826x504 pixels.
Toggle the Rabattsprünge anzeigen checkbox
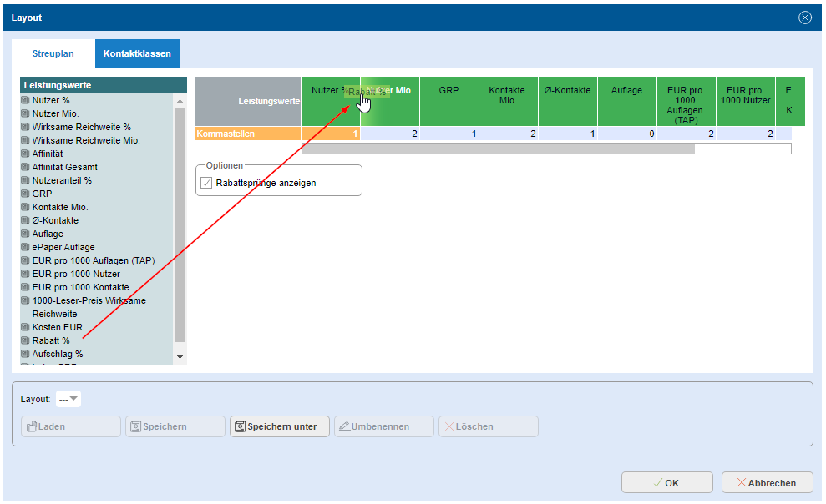coord(206,183)
